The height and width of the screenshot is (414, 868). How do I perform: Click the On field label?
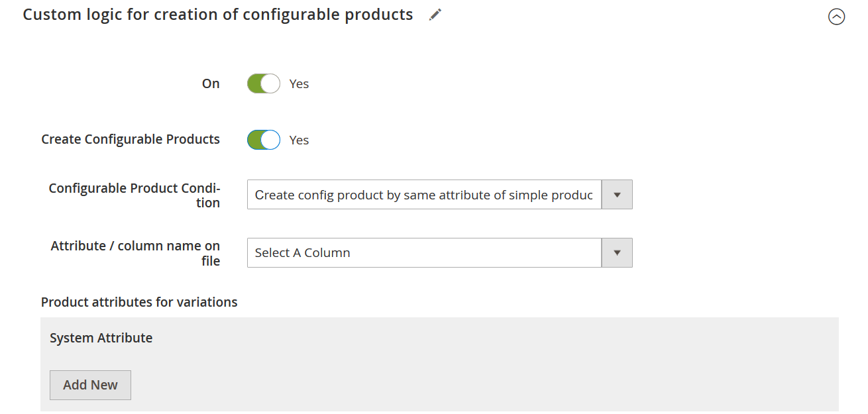[211, 84]
